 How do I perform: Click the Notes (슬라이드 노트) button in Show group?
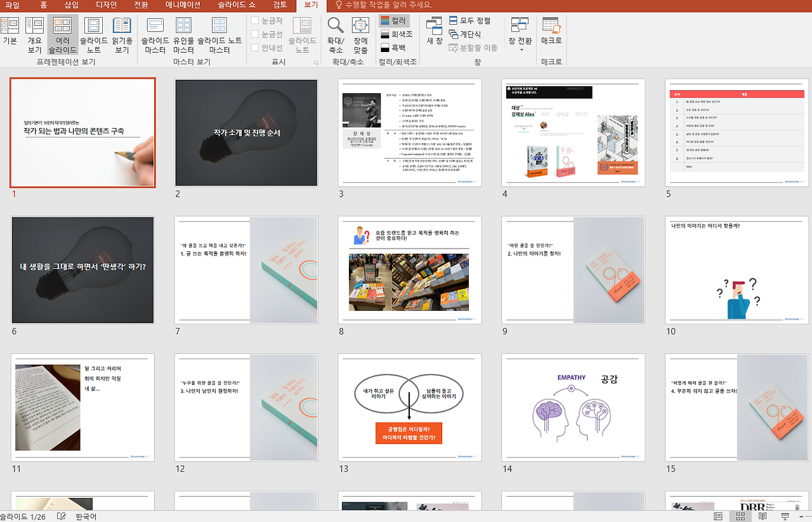(x=303, y=35)
